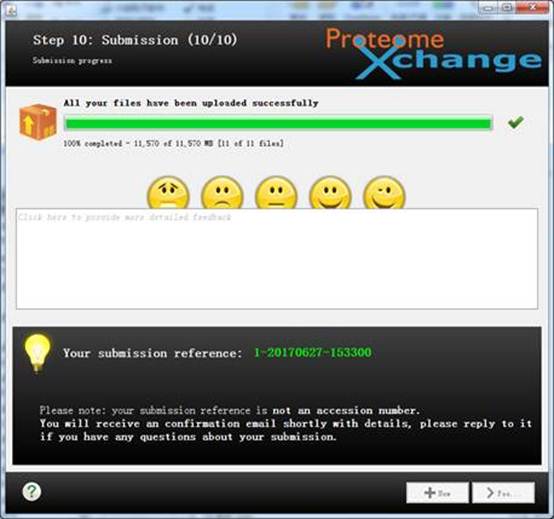Start a new submission with New button
This screenshot has width=554, height=519.
click(437, 493)
